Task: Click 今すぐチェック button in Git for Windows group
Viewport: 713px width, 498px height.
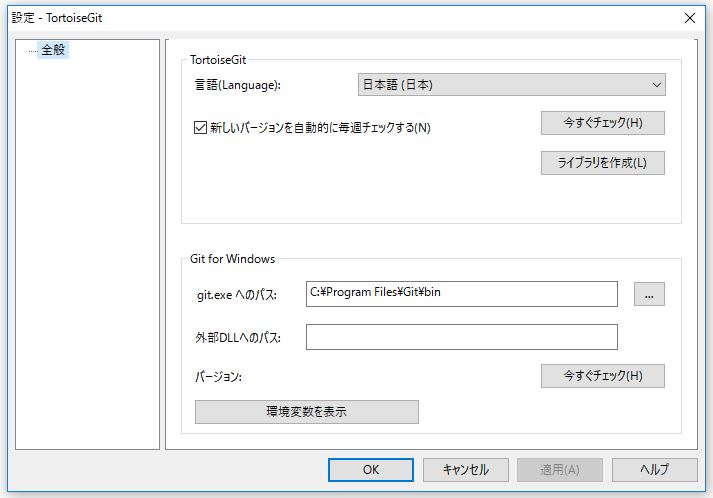Action: coord(603,376)
